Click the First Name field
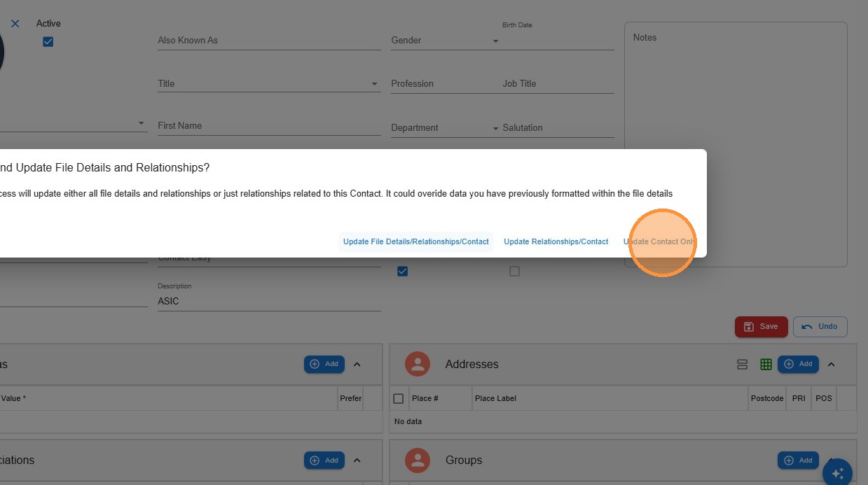 coord(269,126)
